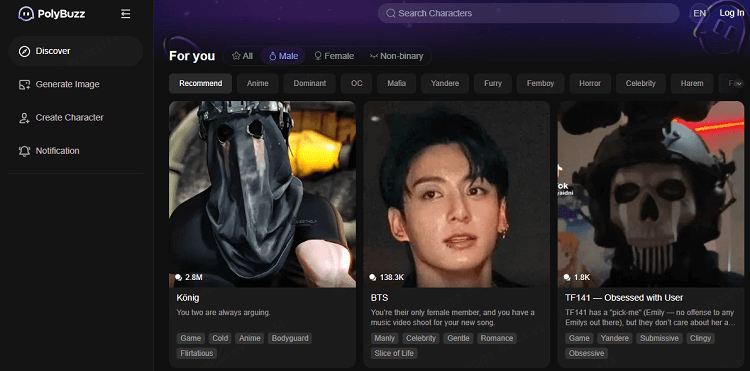Open the BTS character image

457,194
